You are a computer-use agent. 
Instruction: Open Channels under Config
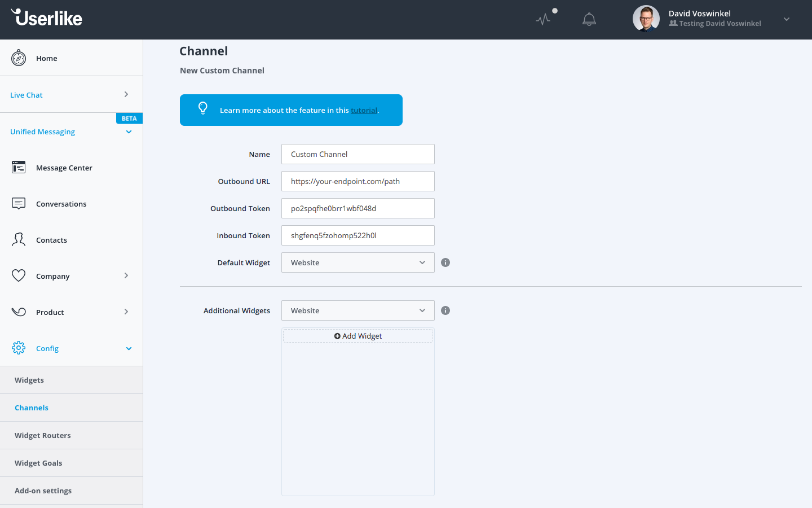(71, 408)
